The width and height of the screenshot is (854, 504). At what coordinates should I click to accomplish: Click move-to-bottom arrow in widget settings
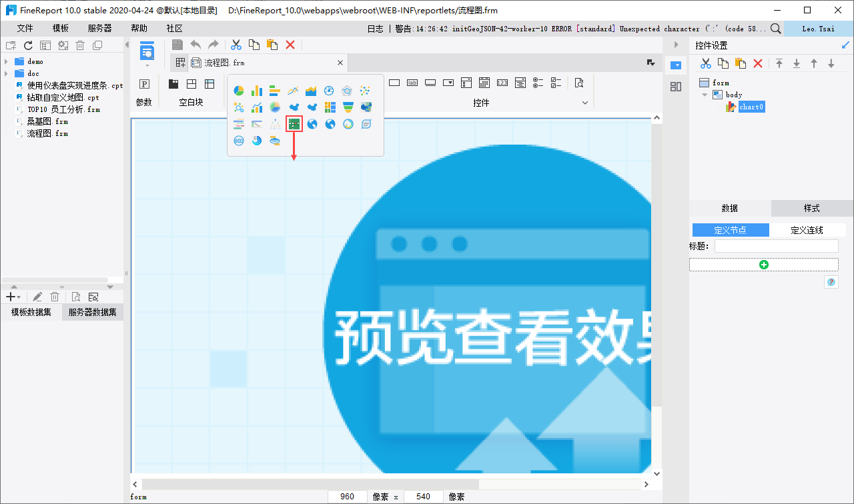797,63
